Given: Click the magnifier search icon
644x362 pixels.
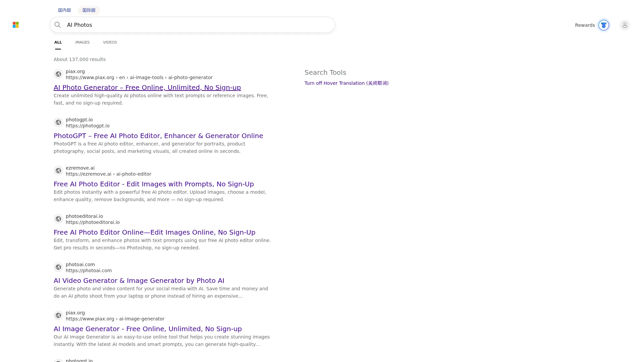Looking at the screenshot, I should [x=58, y=25].
